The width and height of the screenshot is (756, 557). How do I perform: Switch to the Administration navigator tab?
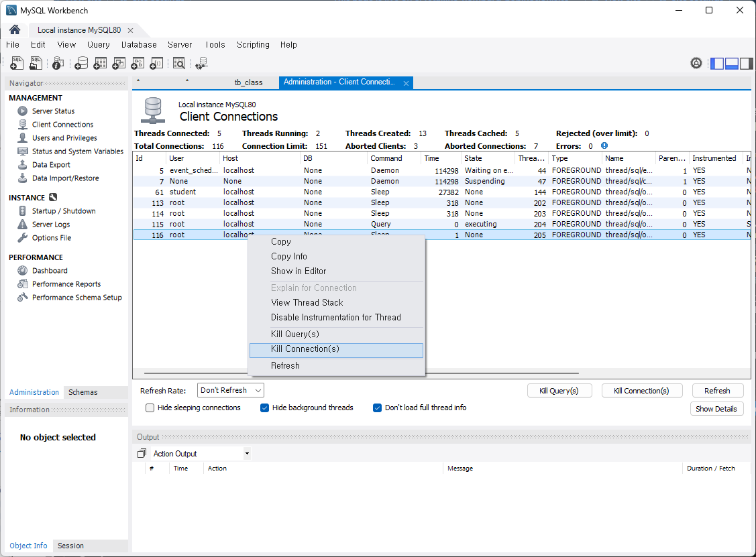point(34,392)
